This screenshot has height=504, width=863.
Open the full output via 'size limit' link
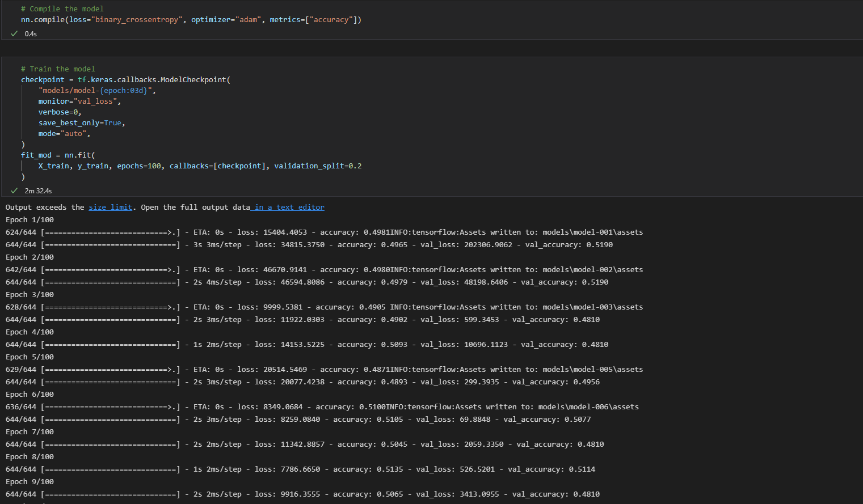[110, 207]
